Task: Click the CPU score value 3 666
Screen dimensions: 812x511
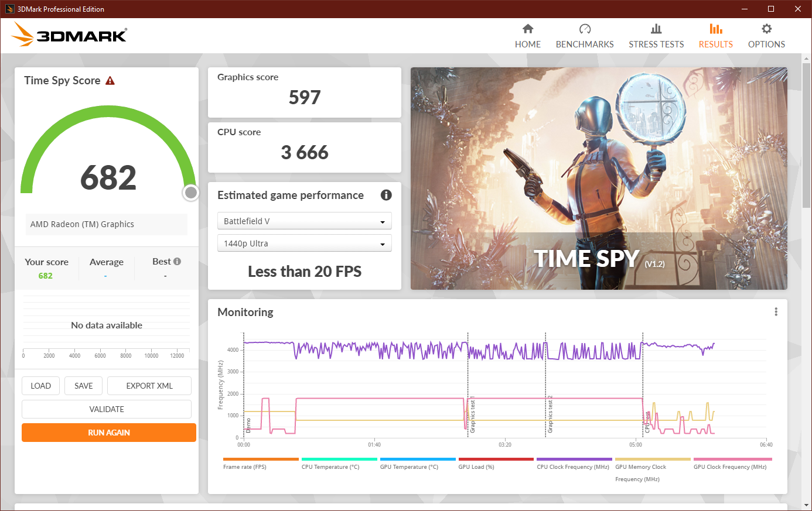Action: tap(305, 152)
